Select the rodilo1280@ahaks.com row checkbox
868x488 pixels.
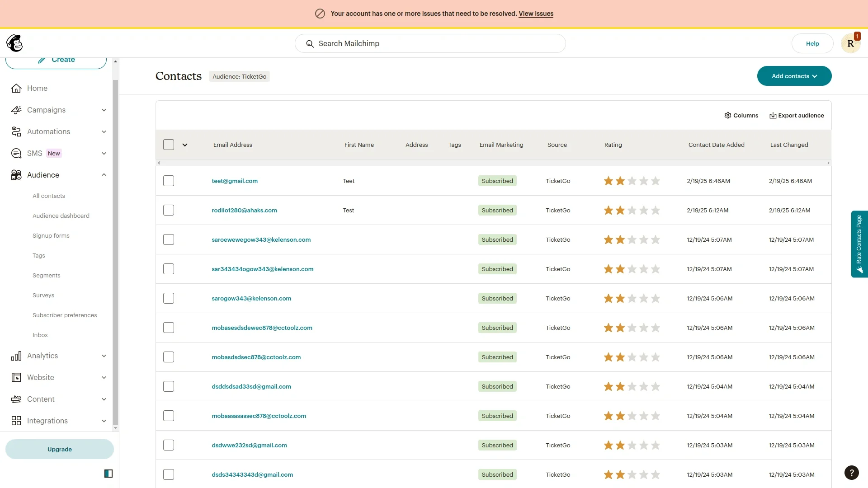(169, 210)
